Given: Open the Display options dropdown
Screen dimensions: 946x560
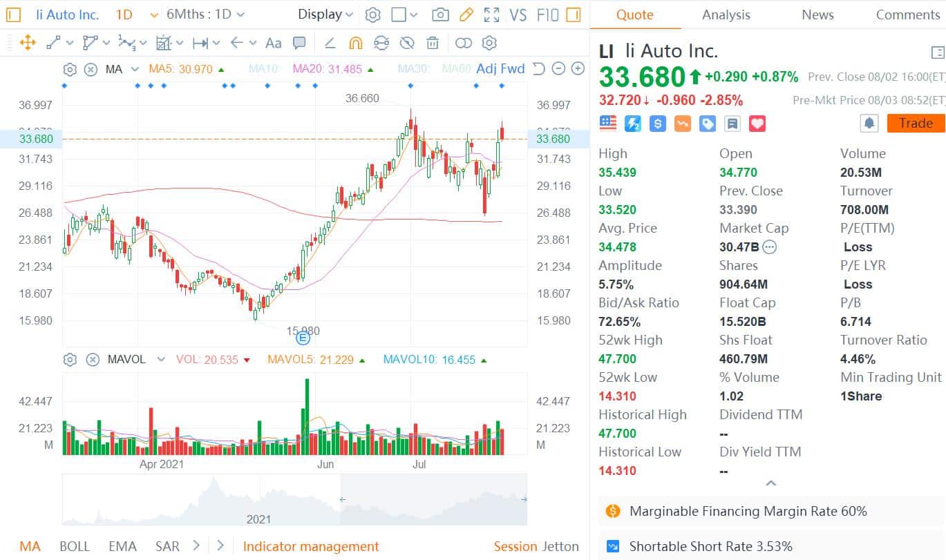Looking at the screenshot, I should click(x=325, y=14).
